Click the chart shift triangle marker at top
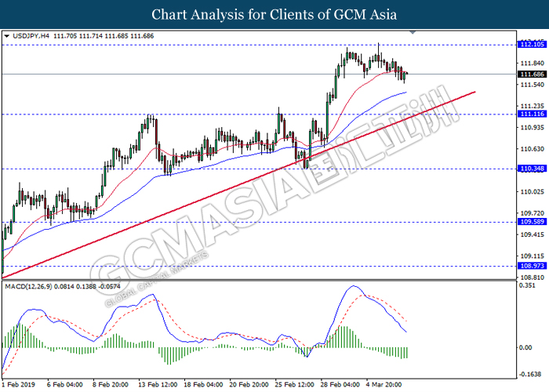This screenshot has width=549, height=392. pyautogui.click(x=413, y=32)
